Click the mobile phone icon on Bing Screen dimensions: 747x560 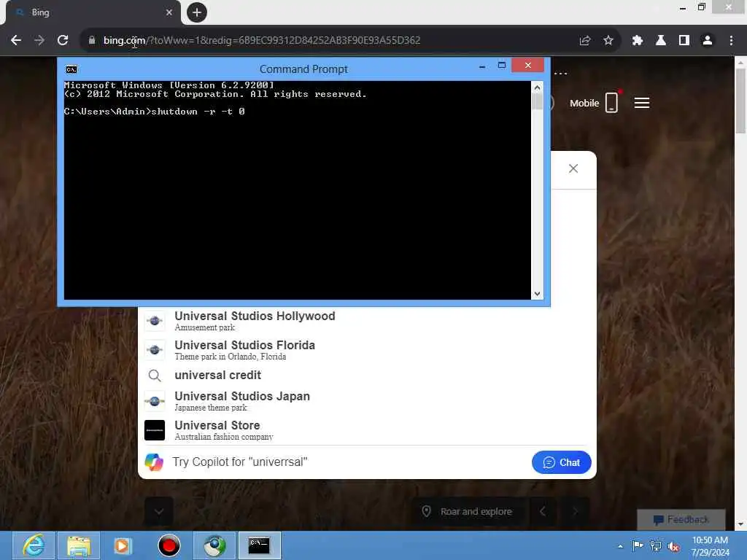point(612,102)
